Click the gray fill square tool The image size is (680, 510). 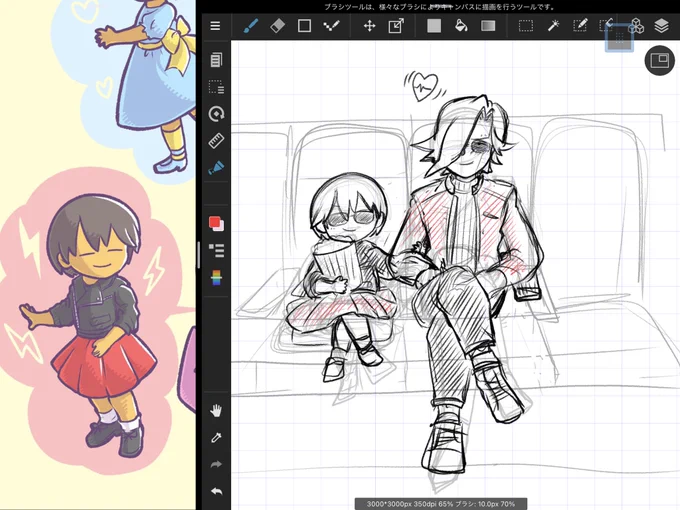pos(434,26)
